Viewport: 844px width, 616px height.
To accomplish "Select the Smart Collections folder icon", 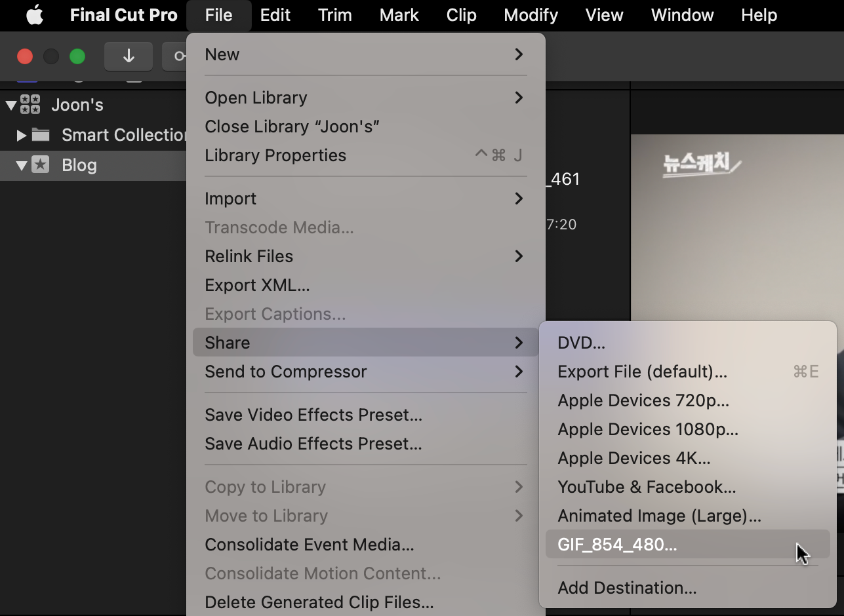I will tap(41, 135).
